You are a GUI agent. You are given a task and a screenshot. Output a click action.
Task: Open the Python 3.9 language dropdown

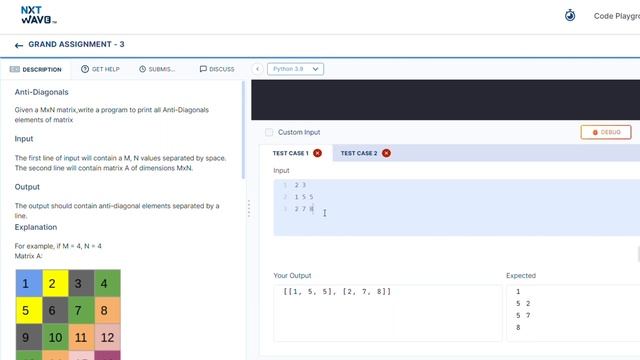click(296, 69)
